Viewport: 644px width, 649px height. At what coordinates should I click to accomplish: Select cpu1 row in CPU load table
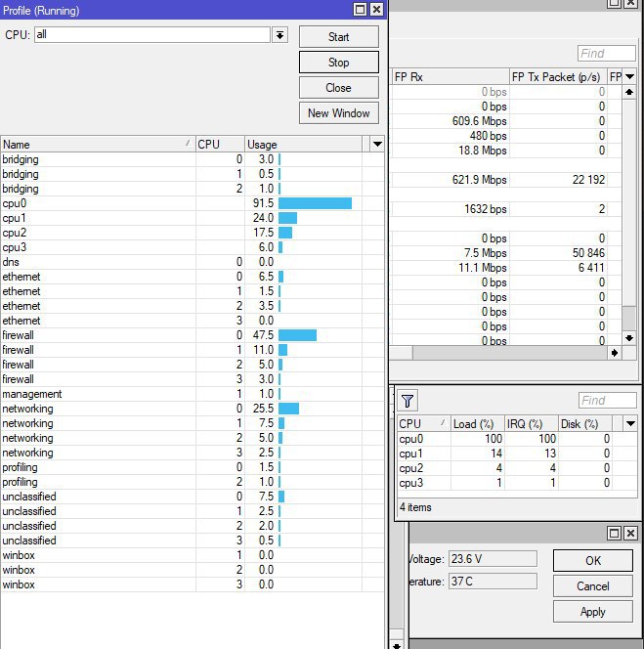(517, 454)
